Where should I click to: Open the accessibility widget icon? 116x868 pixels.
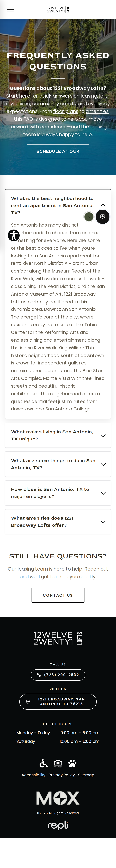pyautogui.click(x=14, y=235)
